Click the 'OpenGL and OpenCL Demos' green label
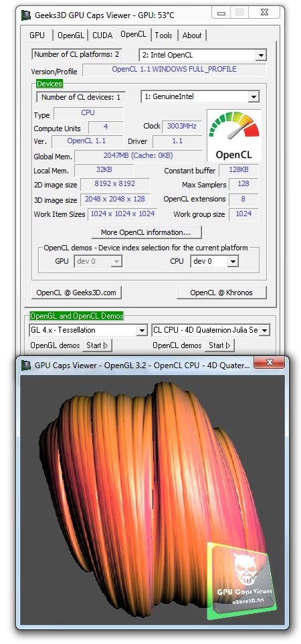 pos(77,316)
